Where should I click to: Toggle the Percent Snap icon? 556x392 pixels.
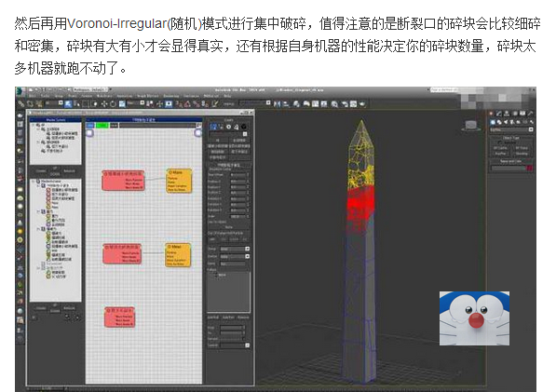[x=196, y=103]
